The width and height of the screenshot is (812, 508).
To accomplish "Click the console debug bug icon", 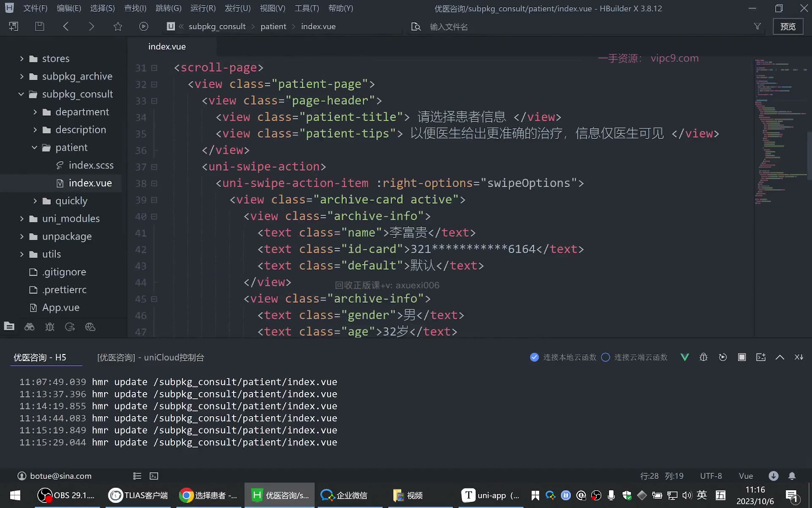I will 704,357.
